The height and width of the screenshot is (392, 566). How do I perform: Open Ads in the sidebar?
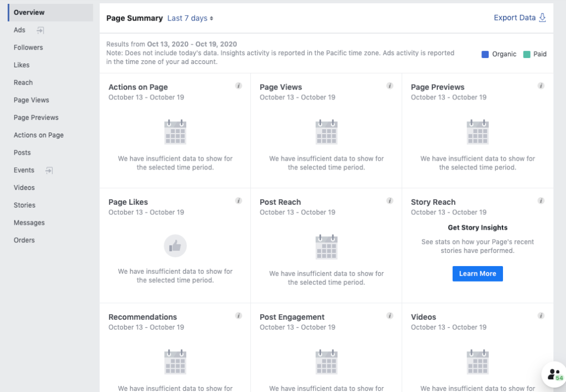click(x=19, y=30)
